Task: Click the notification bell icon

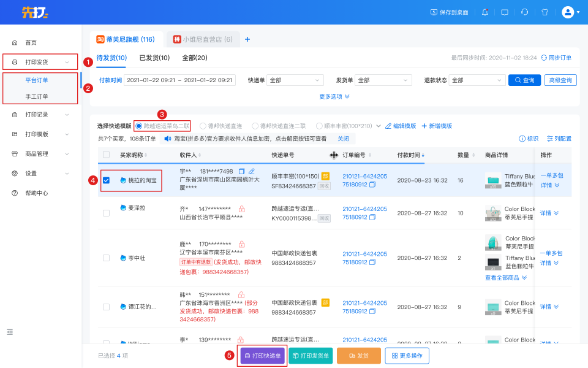Action: [x=485, y=12]
